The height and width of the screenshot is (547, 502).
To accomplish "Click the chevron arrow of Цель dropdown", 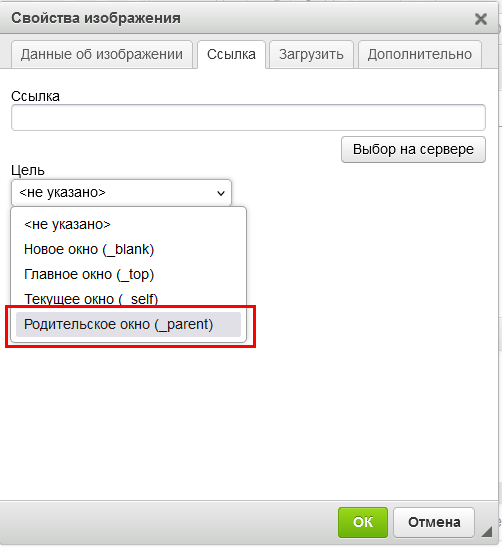I will (x=220, y=193).
